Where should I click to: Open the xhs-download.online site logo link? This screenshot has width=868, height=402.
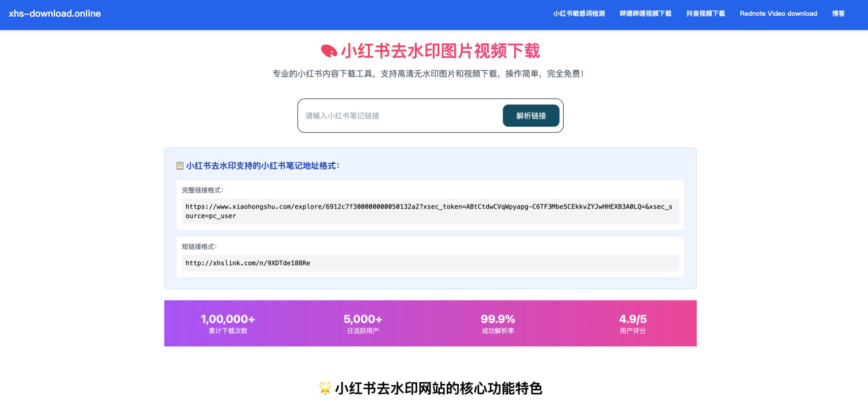(55, 13)
